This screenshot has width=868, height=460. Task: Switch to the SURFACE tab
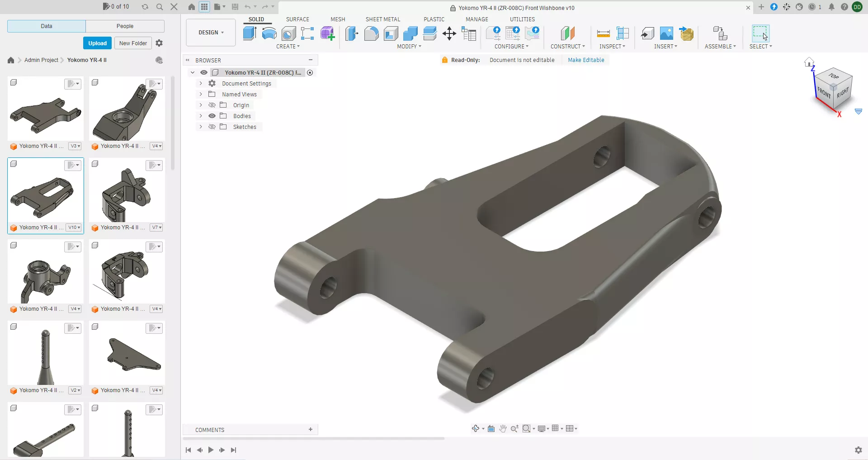(x=297, y=19)
